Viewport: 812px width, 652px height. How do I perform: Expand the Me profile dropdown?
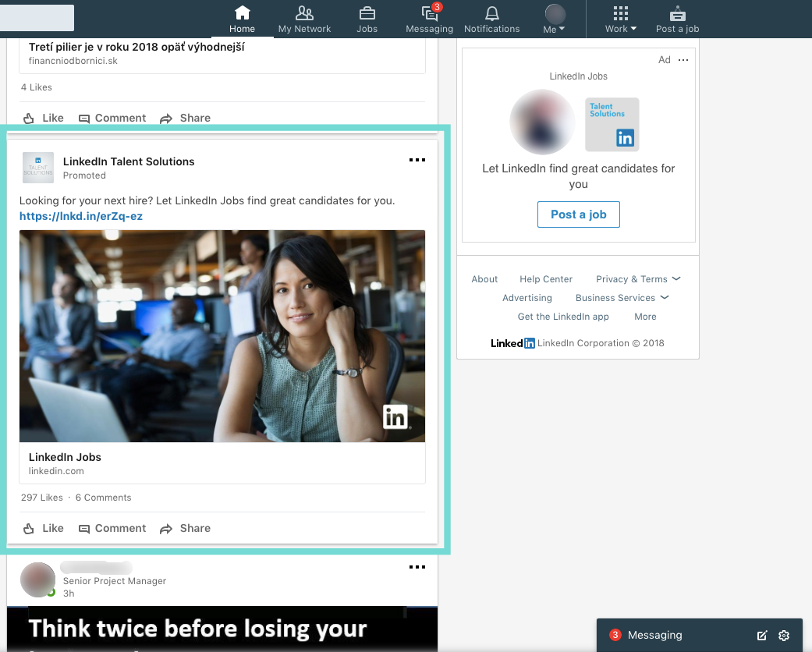click(554, 19)
